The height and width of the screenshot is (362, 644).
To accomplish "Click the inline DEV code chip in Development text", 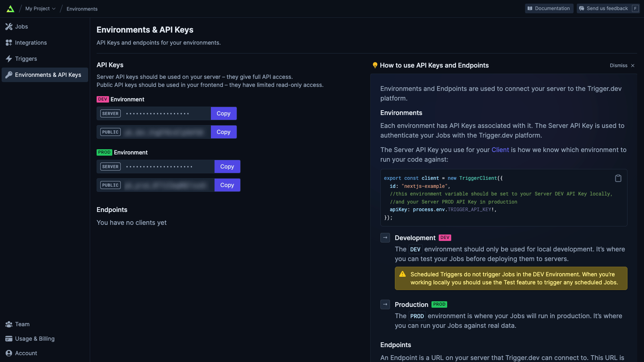I will point(415,249).
